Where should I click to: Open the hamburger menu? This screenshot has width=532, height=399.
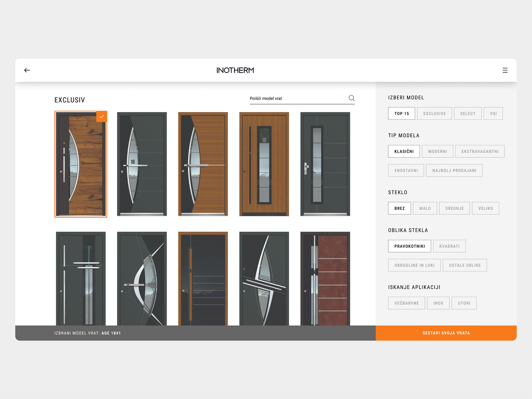click(x=505, y=70)
